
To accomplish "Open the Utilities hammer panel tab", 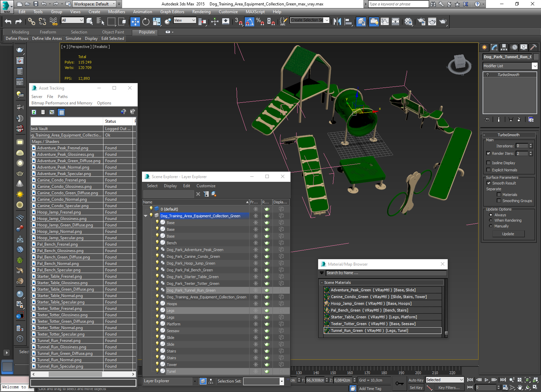I will [534, 47].
